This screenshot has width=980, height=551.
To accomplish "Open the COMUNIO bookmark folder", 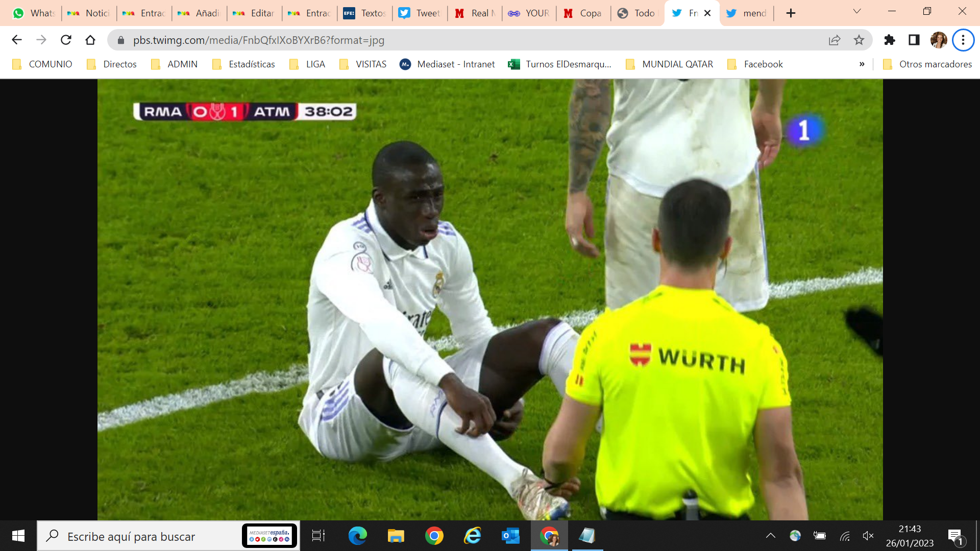I will pos(42,64).
